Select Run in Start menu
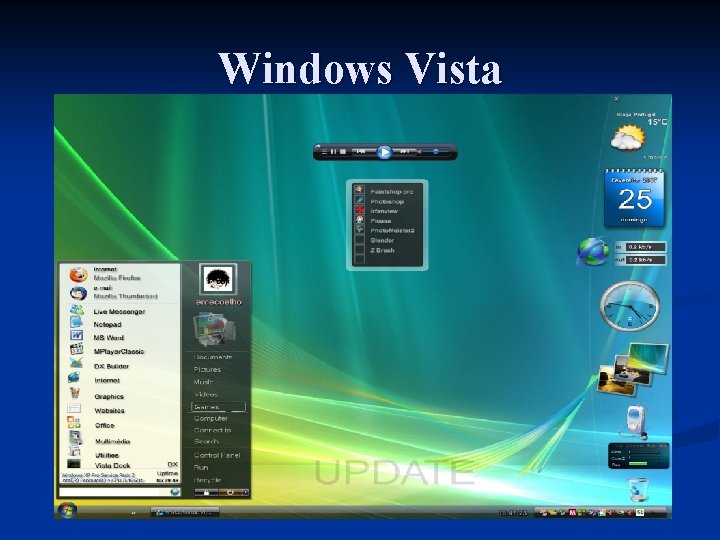The image size is (720, 540). [201, 467]
